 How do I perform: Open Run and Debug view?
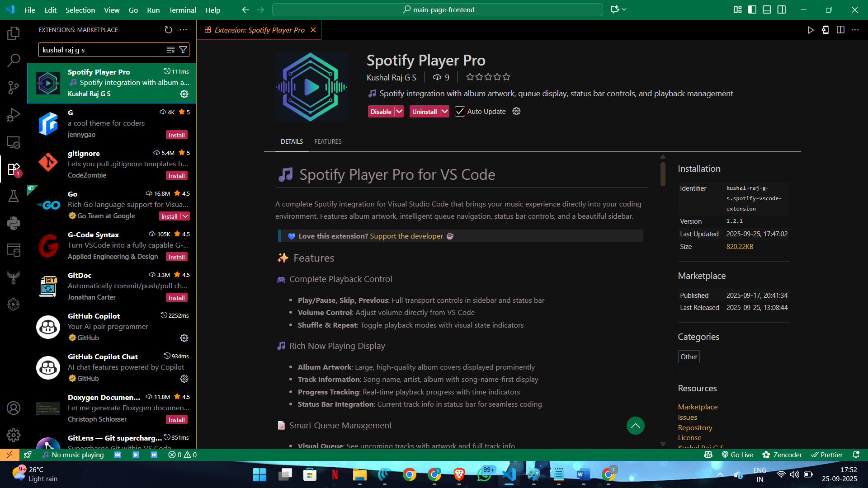(x=14, y=115)
